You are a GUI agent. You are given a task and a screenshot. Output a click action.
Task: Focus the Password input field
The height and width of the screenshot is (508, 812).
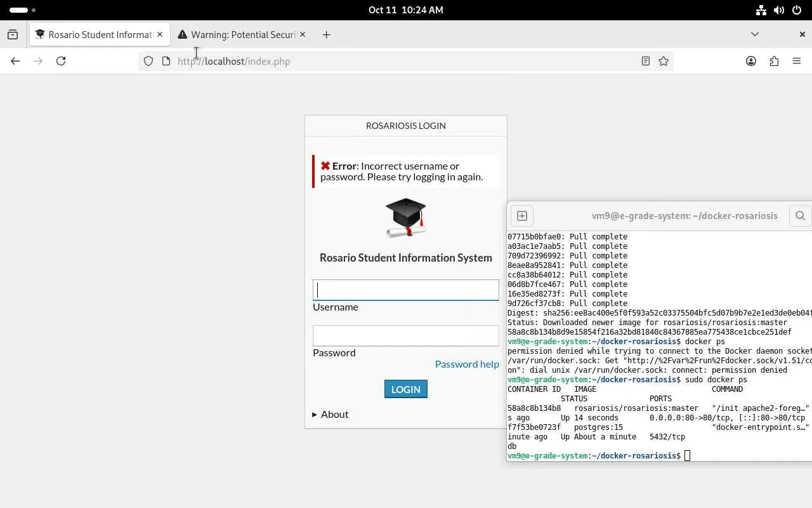click(406, 336)
